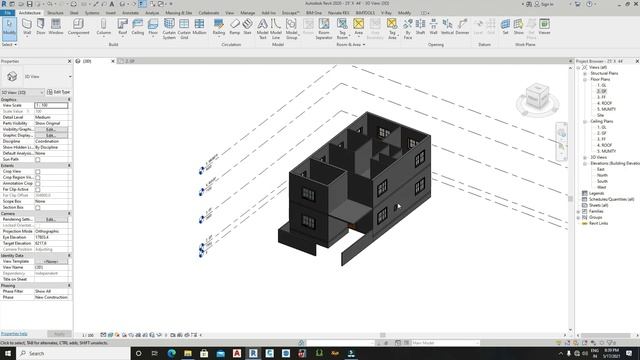Screen dimensions: 640x360
Task: Switch to the Massing & Site tab
Action: pyautogui.click(x=178, y=13)
